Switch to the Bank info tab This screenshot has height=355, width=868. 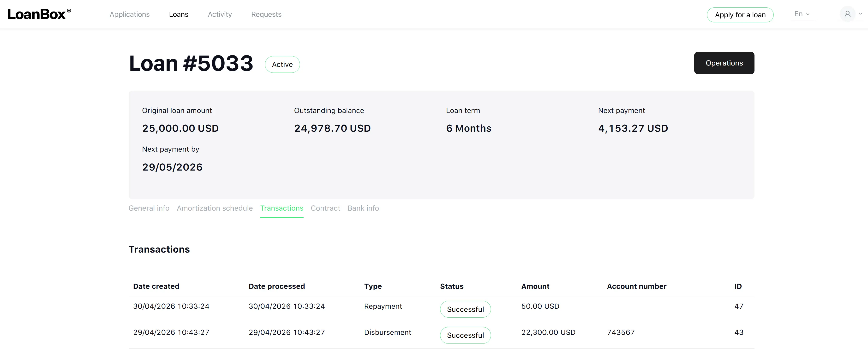click(x=363, y=208)
